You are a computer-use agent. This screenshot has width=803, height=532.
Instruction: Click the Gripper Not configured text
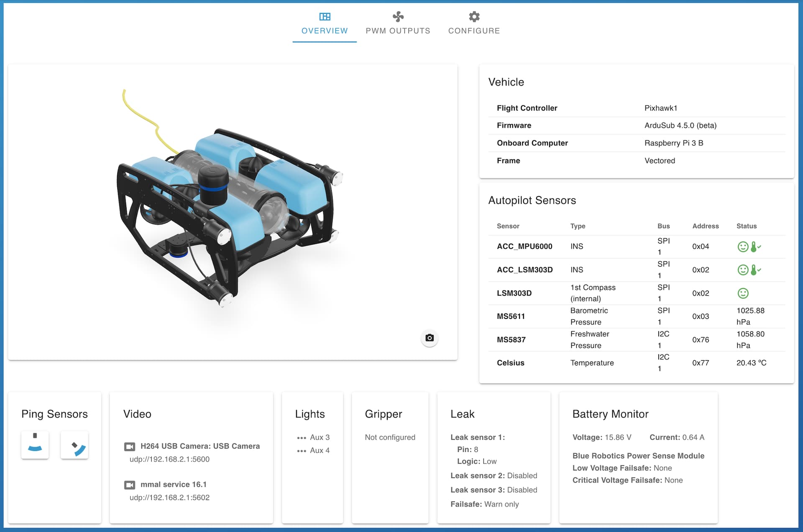pyautogui.click(x=390, y=437)
